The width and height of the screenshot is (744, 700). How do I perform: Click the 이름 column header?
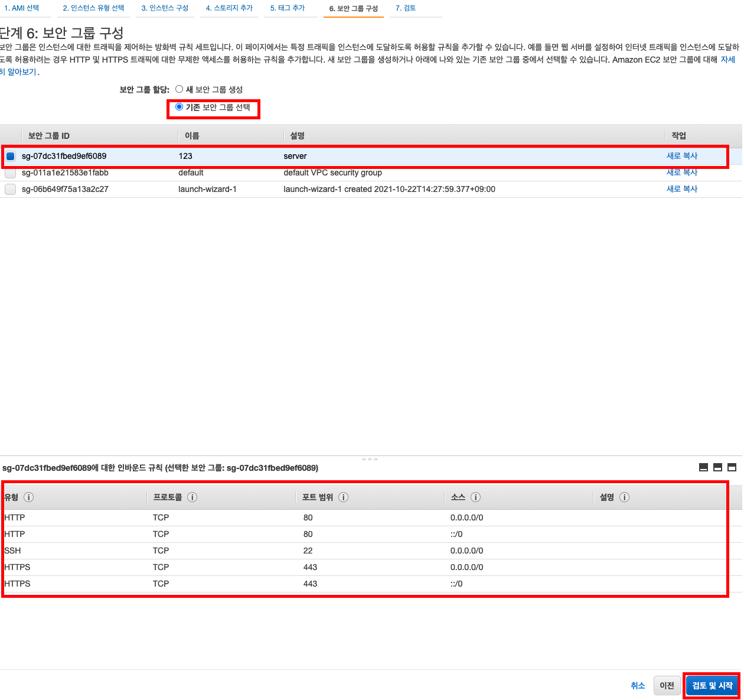pos(192,136)
